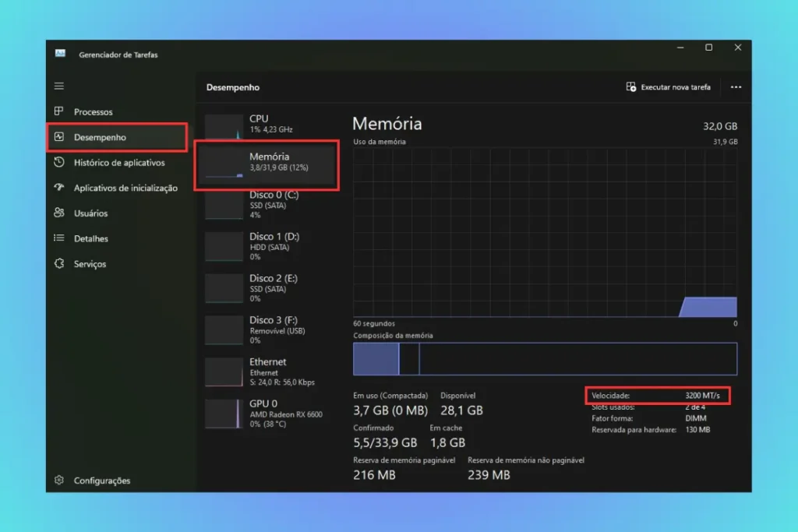Click the Fator forma value DIMM
This screenshot has height=532, width=798.
pyautogui.click(x=696, y=418)
